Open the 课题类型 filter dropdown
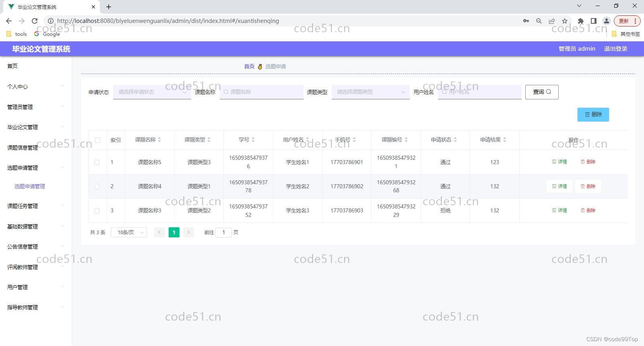 [371, 92]
